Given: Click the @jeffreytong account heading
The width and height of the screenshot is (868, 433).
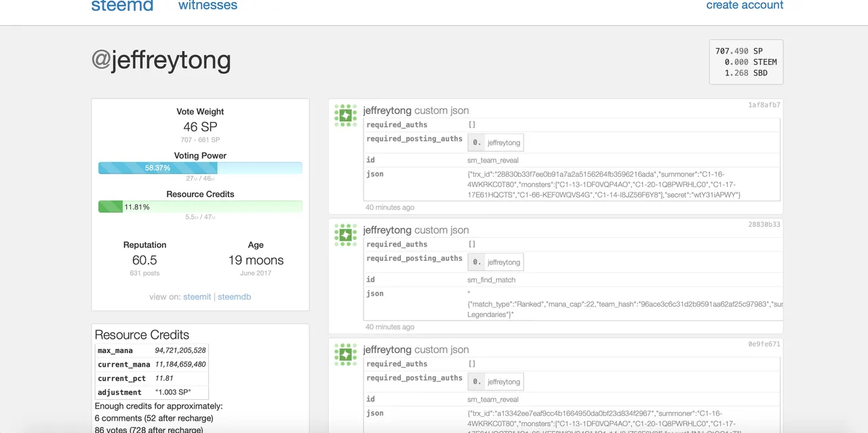Looking at the screenshot, I should (x=161, y=60).
